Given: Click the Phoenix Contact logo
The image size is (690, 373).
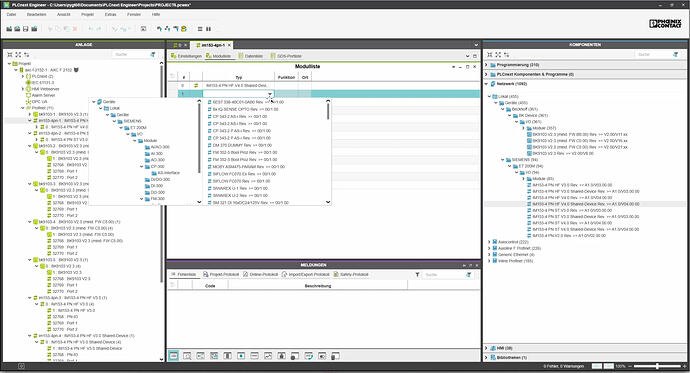Looking at the screenshot, I should (x=665, y=24).
